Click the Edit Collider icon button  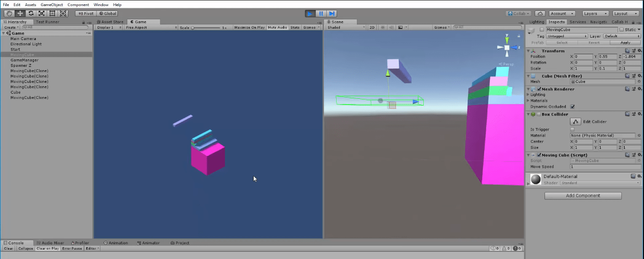(576, 121)
